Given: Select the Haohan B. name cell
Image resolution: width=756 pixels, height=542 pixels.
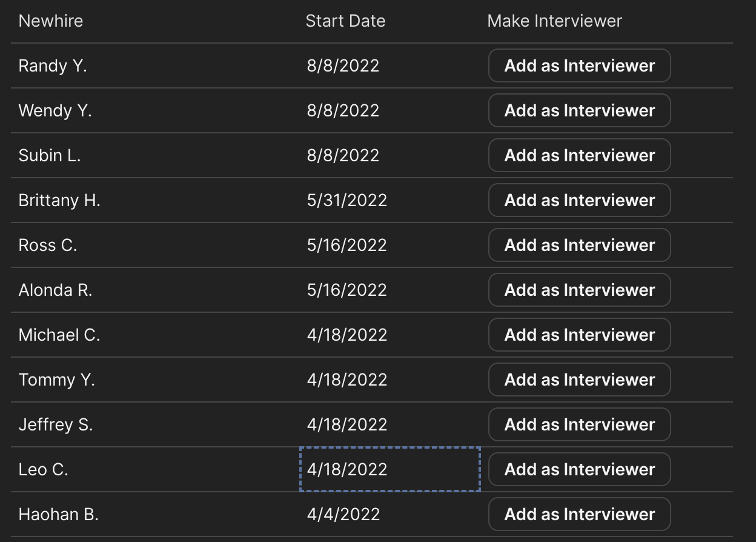Looking at the screenshot, I should [58, 514].
